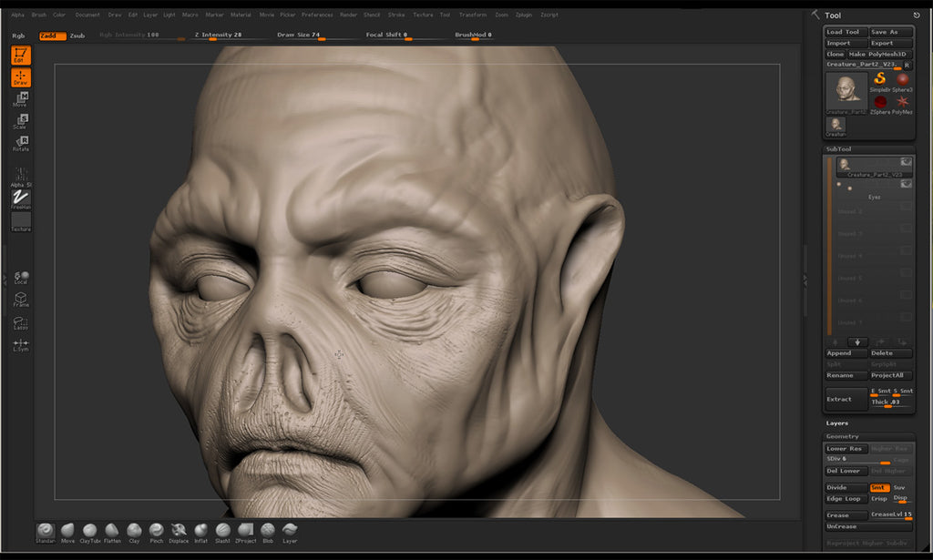Pick the PolyMesh star tool icon
The image size is (933, 560).
[x=902, y=102]
